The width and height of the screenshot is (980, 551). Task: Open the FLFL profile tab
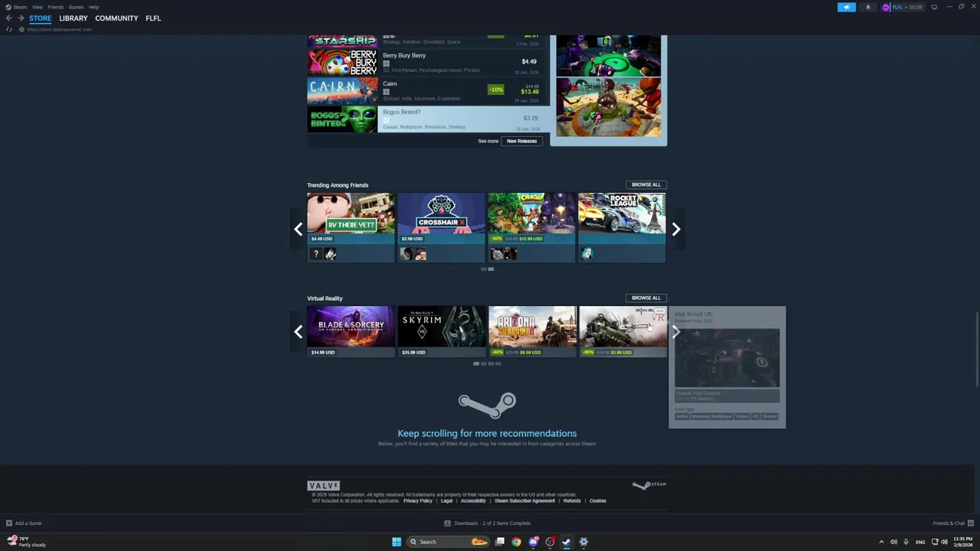coord(153,18)
